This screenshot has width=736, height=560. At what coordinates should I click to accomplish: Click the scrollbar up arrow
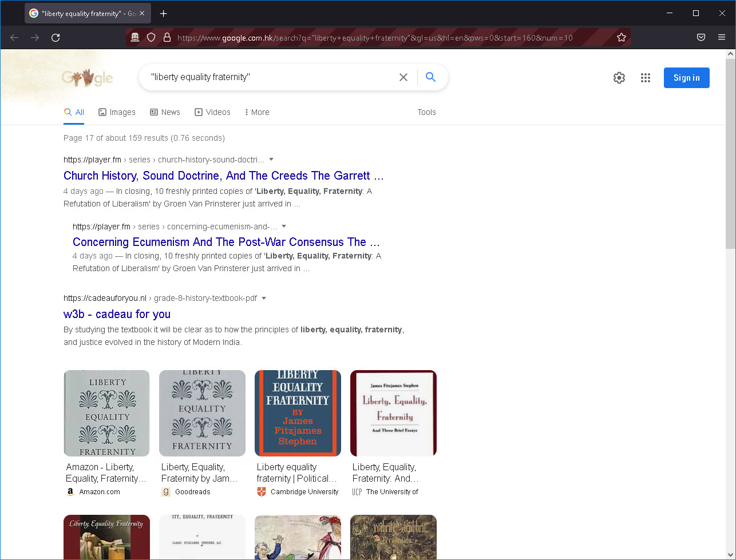tap(730, 54)
